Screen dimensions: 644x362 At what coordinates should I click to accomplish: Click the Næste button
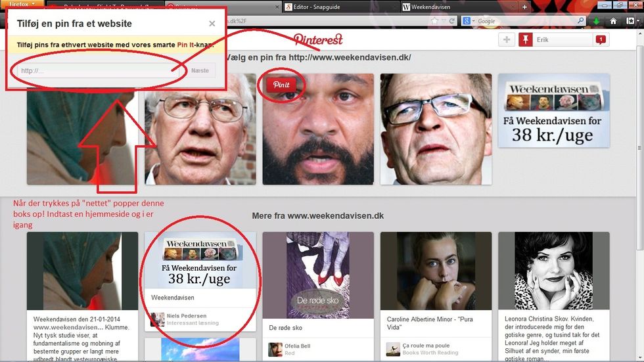200,70
